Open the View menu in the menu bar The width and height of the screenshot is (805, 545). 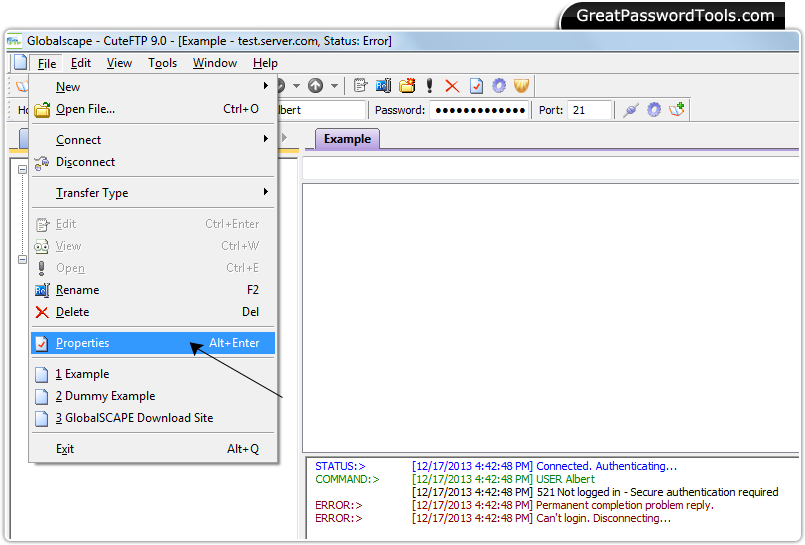pos(119,63)
